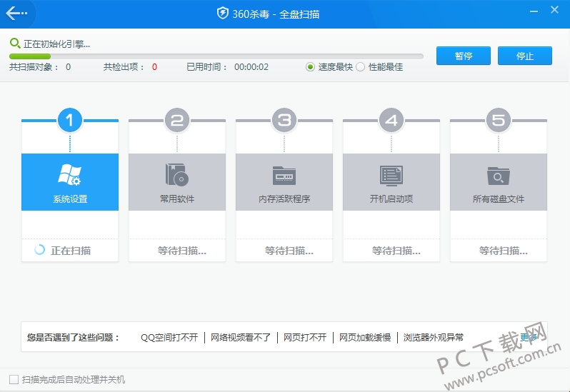Enable auto-handle and shutdown after scan checkbox
The height and width of the screenshot is (392, 570).
[14, 379]
